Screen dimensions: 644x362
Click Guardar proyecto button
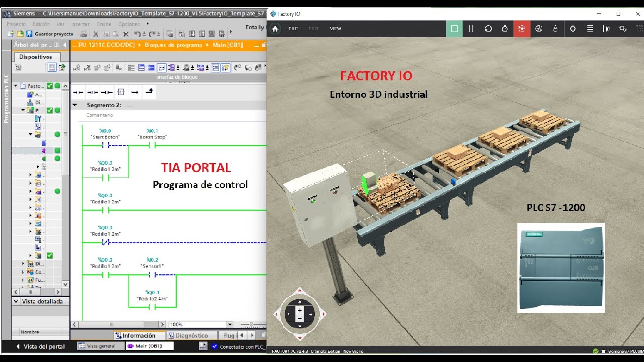tap(50, 34)
